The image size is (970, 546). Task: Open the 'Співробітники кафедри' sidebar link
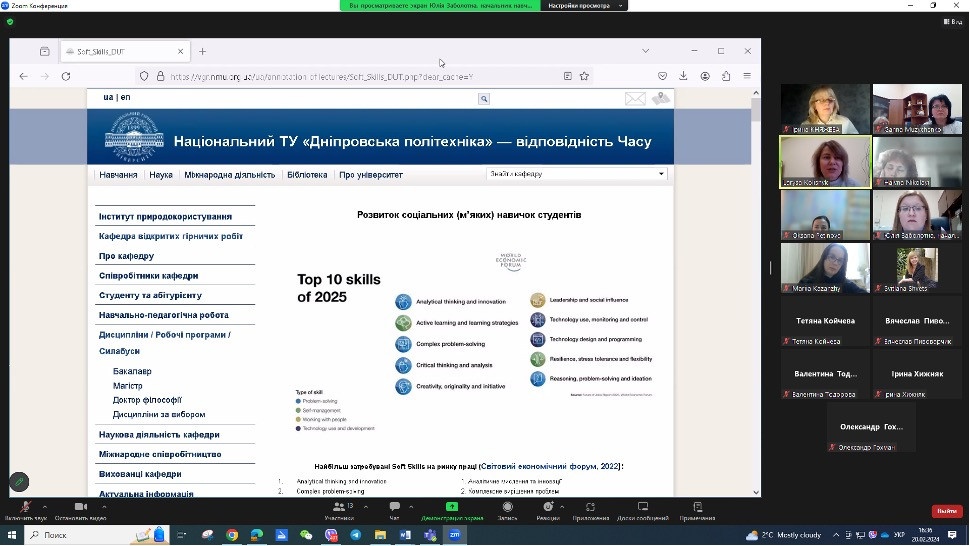tap(148, 276)
